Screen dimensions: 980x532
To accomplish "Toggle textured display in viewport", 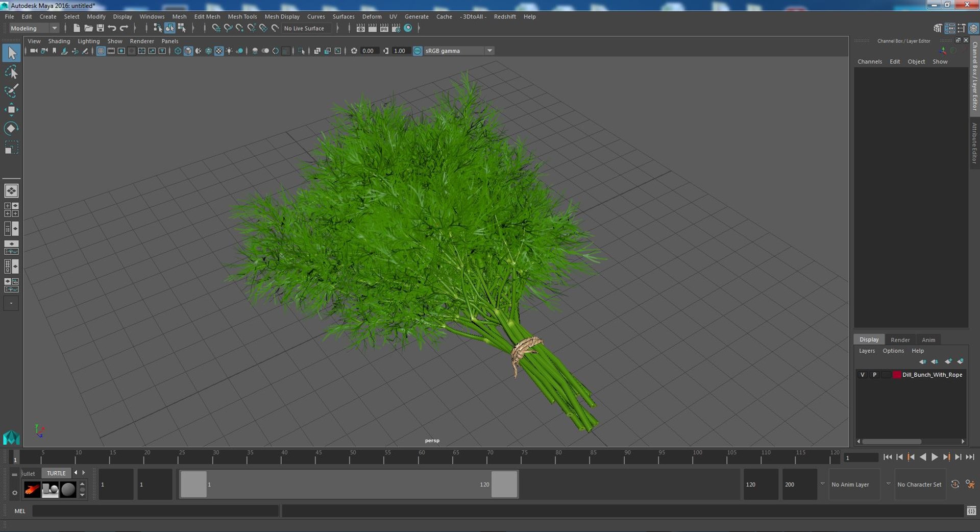I will click(x=219, y=51).
